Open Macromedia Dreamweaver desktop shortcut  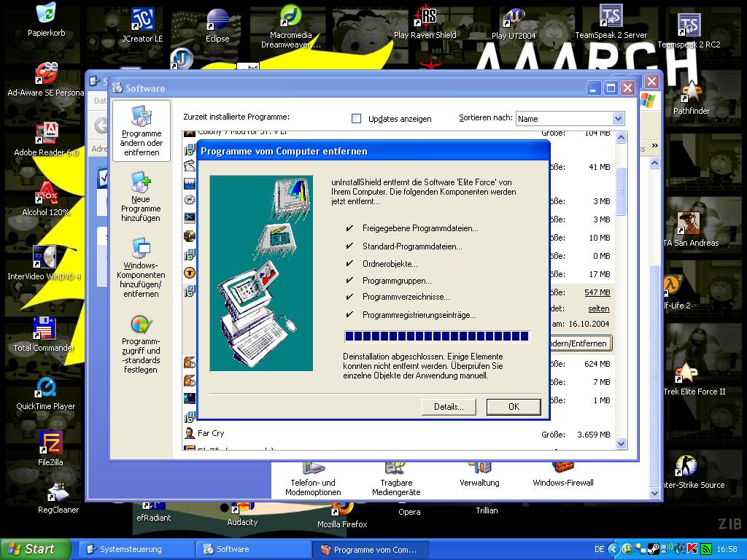(x=290, y=27)
